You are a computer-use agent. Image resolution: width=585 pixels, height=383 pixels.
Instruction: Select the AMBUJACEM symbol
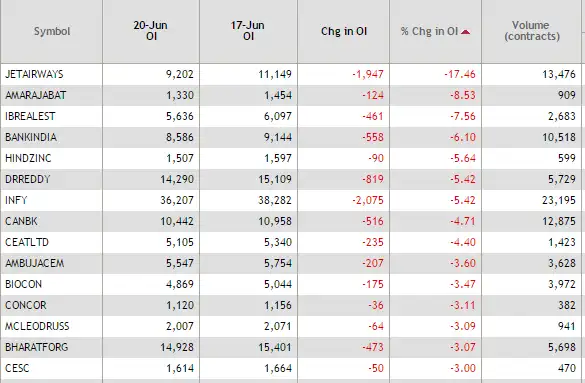(35, 263)
